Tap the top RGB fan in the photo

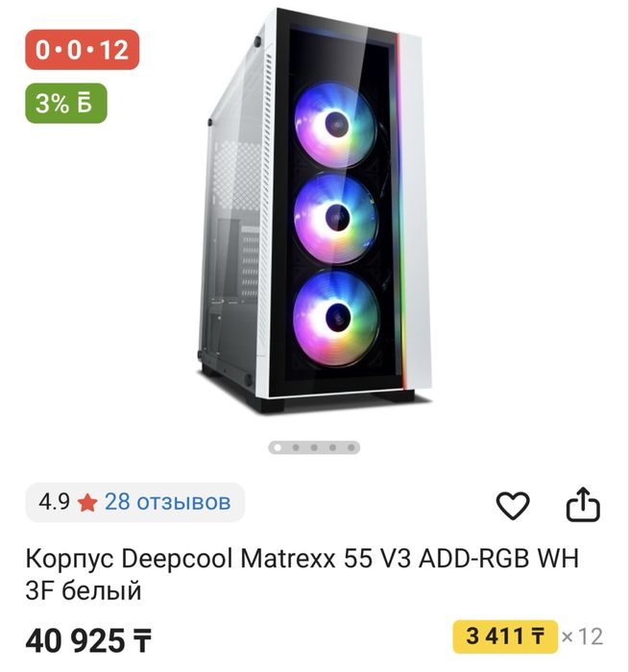pyautogui.click(x=335, y=124)
